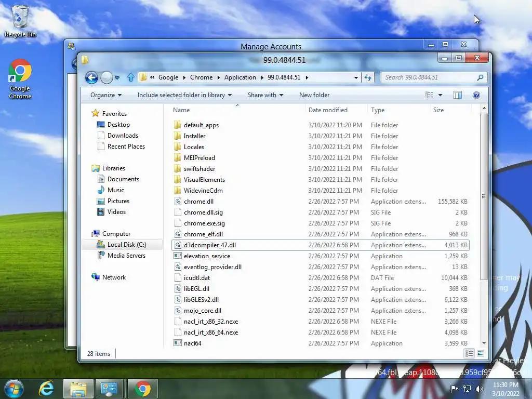Viewport: 532px width, 399px height.
Task: Click the vertical scrollbar down arrow
Action: pyautogui.click(x=484, y=343)
